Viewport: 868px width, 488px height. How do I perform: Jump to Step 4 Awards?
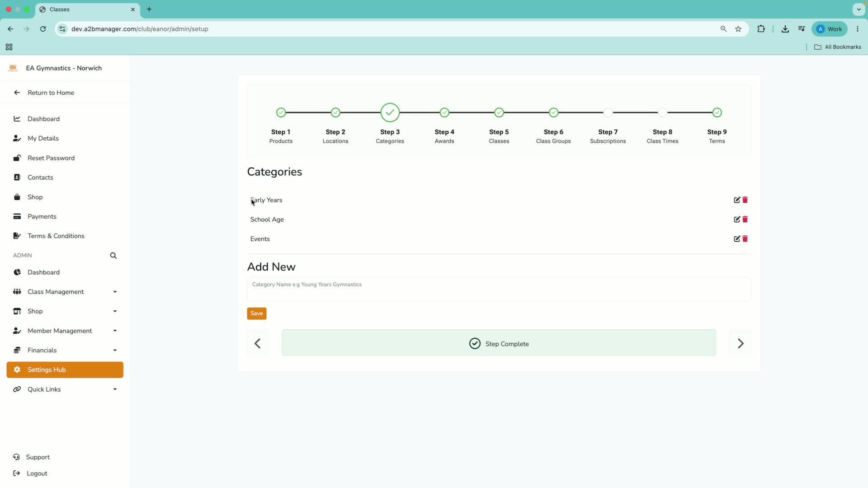tap(444, 113)
